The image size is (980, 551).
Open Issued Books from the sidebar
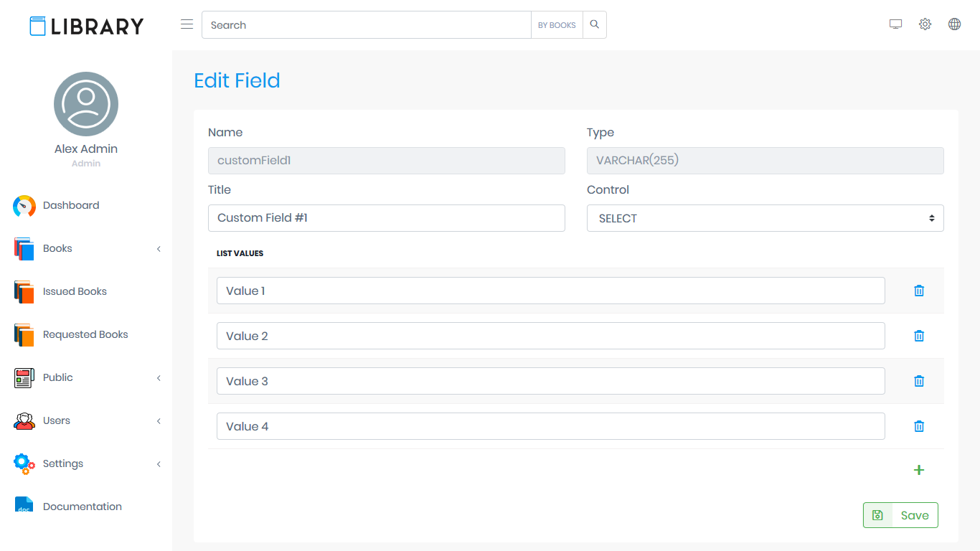(75, 291)
